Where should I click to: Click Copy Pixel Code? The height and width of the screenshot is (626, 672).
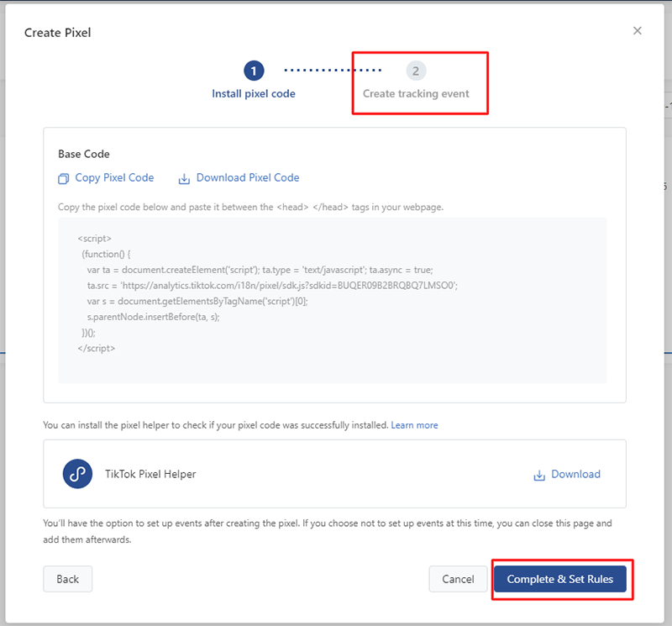114,177
